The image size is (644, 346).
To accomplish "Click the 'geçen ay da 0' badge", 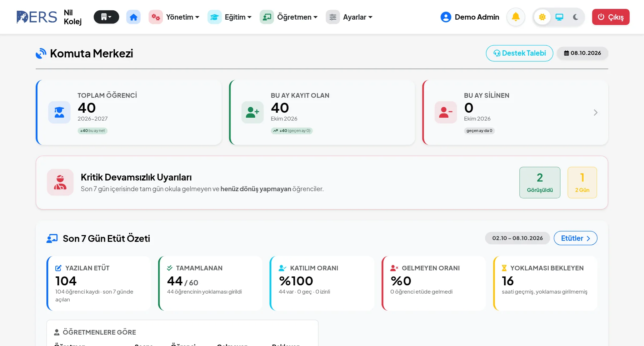I will click(x=479, y=131).
